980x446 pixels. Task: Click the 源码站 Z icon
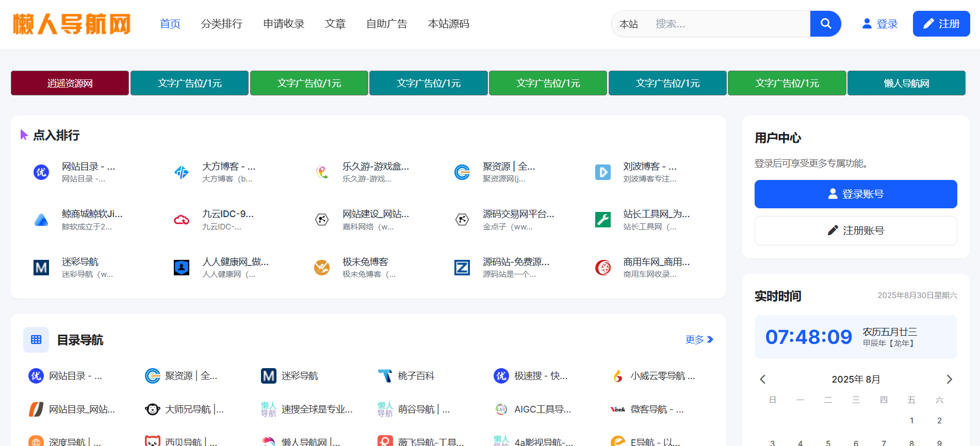[462, 268]
